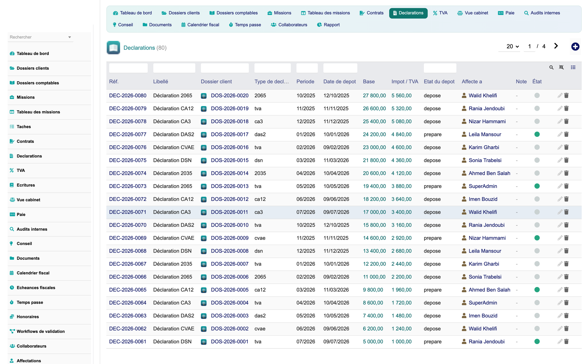Screen dimensions: 588x364
Task: Click the page number input field
Action: pos(529,47)
